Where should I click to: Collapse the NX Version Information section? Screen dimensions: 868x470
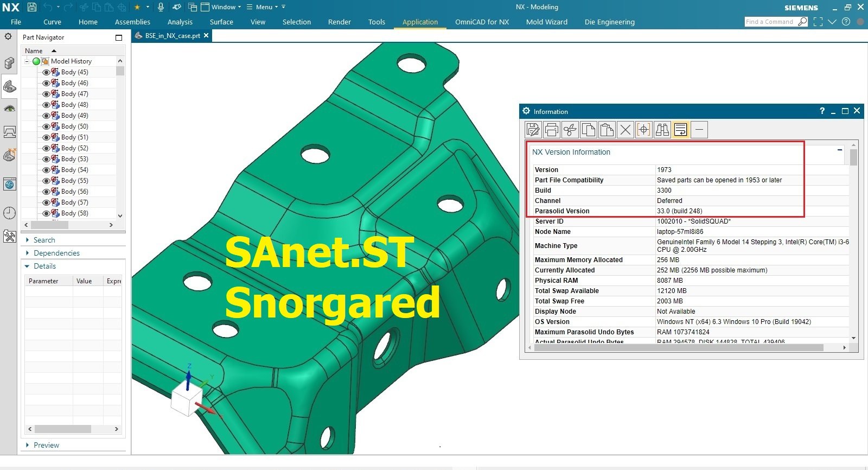[x=840, y=150]
